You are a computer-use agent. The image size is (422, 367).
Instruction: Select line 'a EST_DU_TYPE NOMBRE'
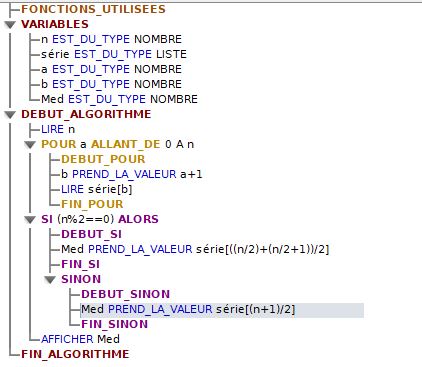[111, 69]
